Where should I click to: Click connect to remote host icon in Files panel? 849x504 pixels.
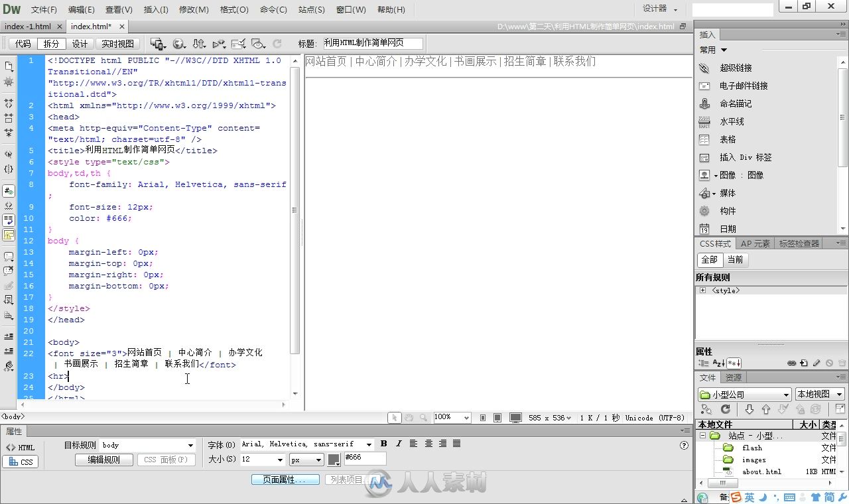pos(706,409)
